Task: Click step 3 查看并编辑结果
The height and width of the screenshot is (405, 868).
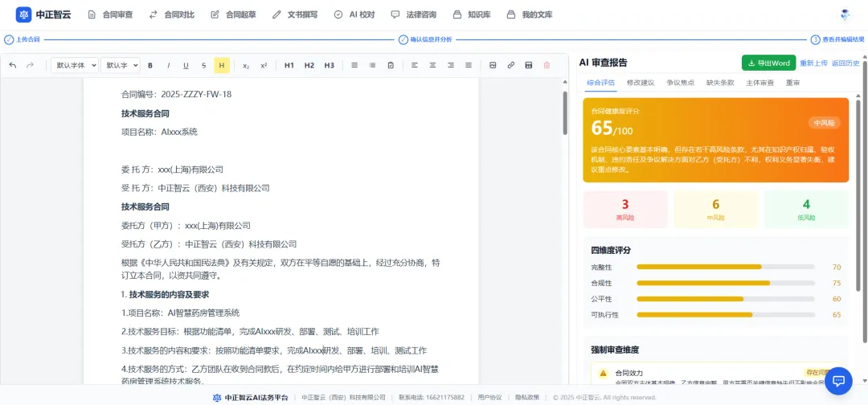Action: pos(837,40)
